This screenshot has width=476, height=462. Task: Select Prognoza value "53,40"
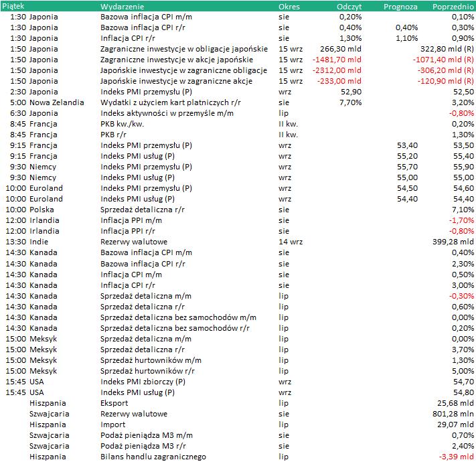pos(408,145)
